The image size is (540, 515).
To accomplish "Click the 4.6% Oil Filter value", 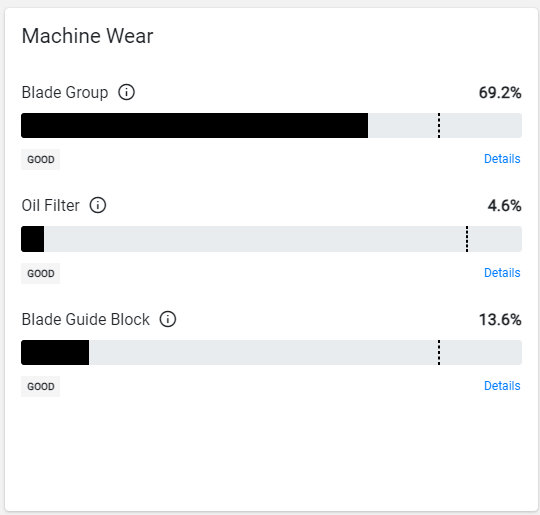I will point(505,206).
